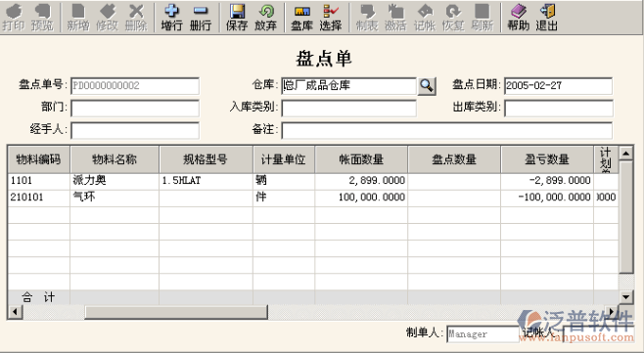The image size is (644, 353).
Task: Click the table's scroll up arrow
Action: 626,154
